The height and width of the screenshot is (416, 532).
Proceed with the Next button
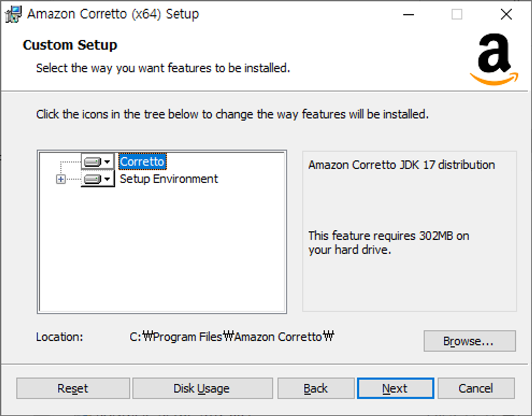coord(395,388)
